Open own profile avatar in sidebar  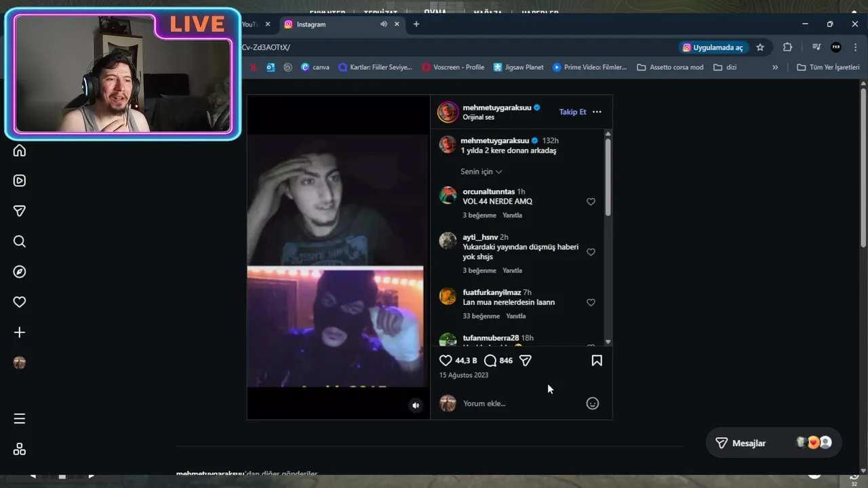pyautogui.click(x=20, y=363)
